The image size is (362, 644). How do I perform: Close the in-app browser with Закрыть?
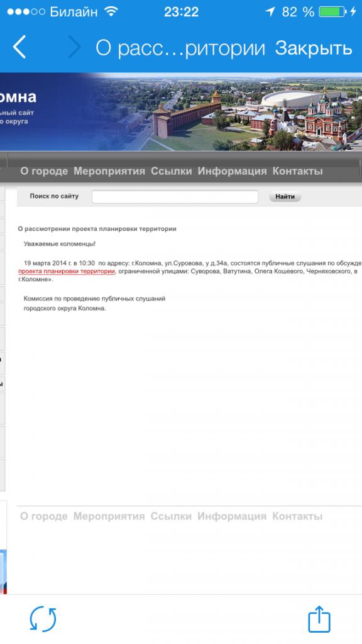tap(314, 48)
